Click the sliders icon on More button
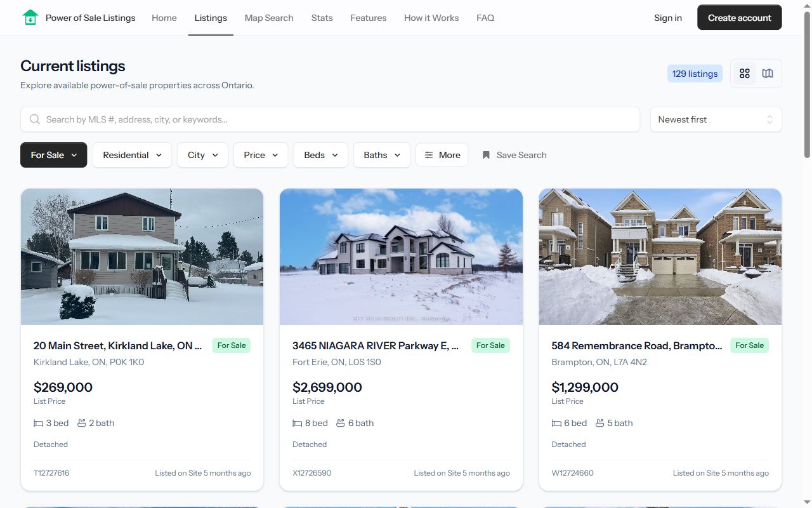The image size is (812, 508). click(x=429, y=155)
